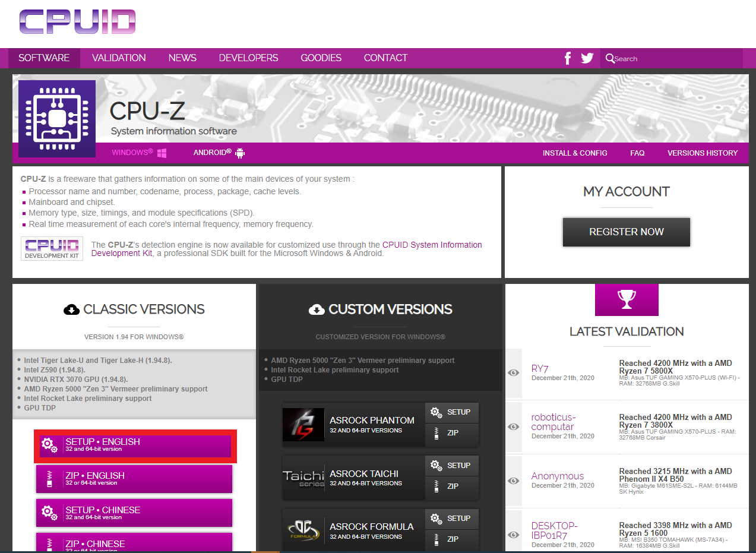
Task: Open INSTALL & CONFIG page
Action: pos(575,153)
